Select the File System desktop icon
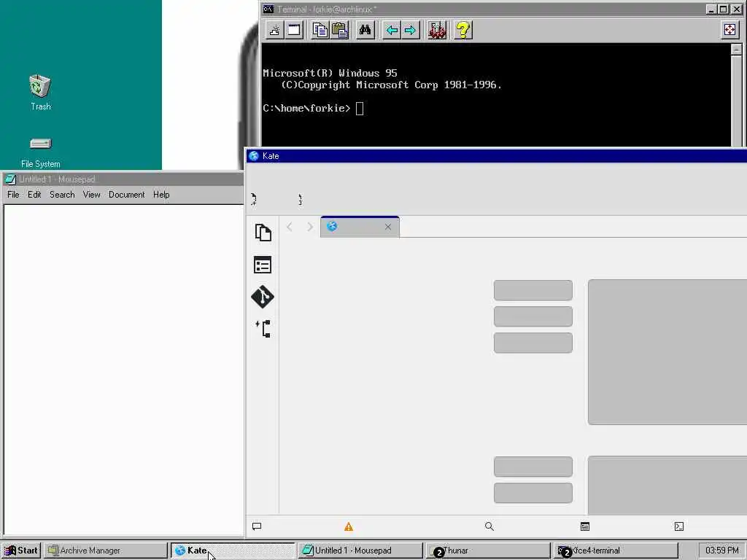 [x=41, y=152]
